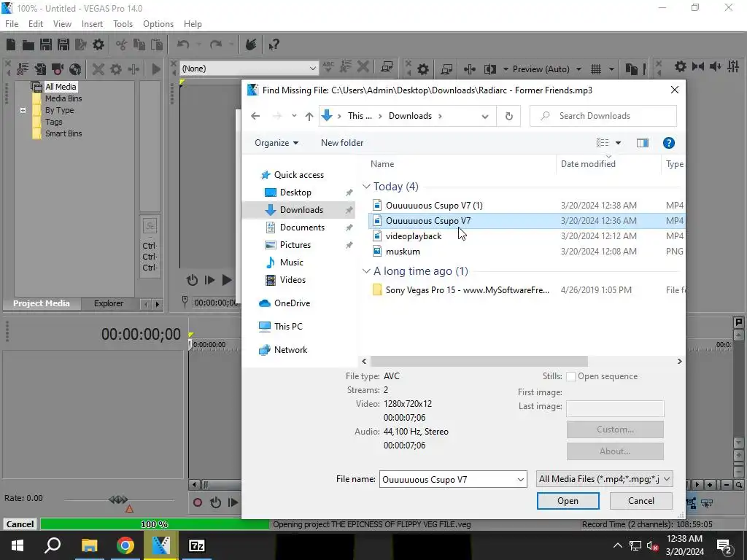Open Sony Vegas Pro 15 folder
This screenshot has height=560, width=747.
[x=467, y=290]
